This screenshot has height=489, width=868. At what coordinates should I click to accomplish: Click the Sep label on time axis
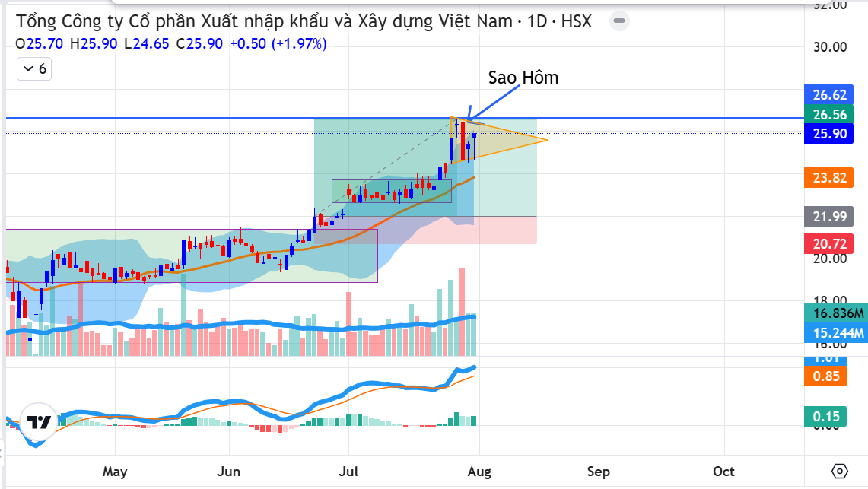coord(599,472)
